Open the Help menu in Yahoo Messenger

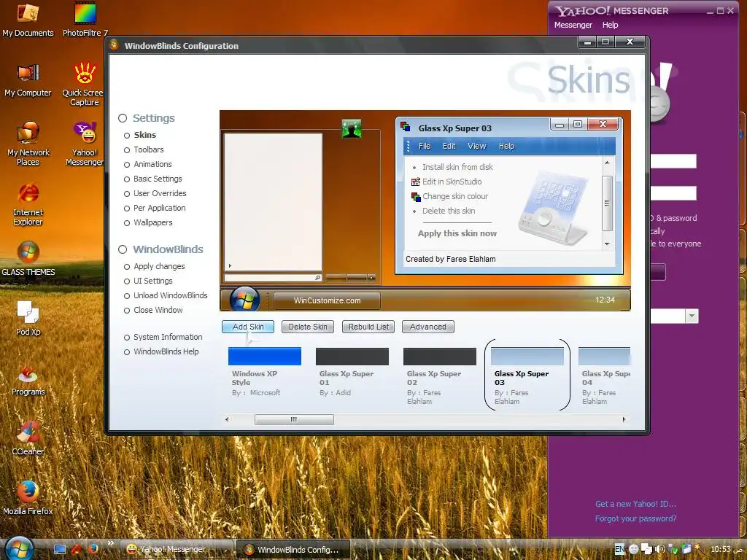coord(610,25)
